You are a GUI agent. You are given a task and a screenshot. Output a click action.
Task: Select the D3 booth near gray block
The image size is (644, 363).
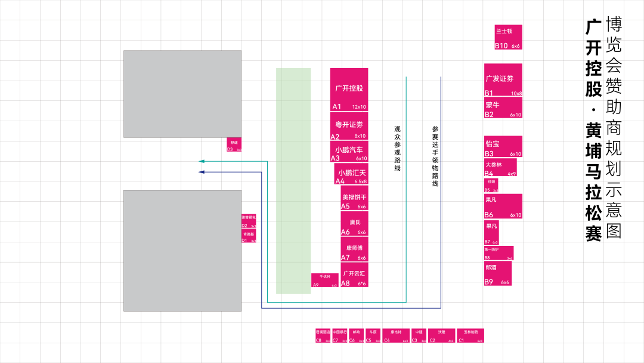(234, 144)
